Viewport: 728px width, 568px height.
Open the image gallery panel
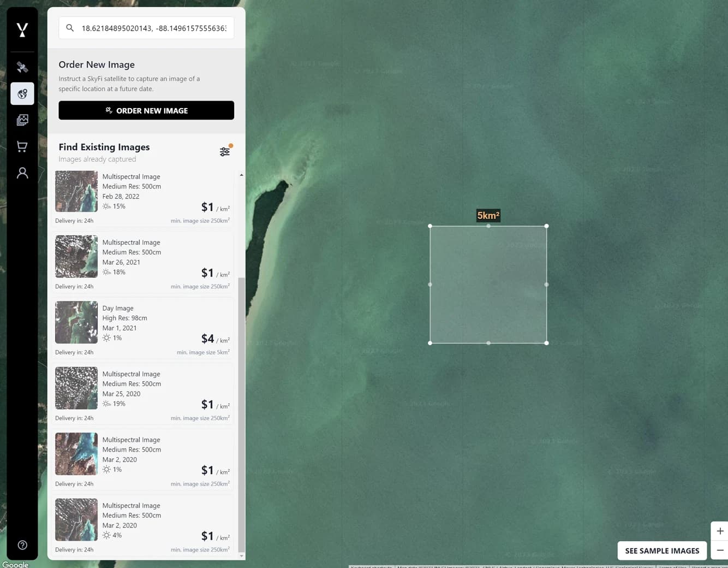(x=22, y=120)
